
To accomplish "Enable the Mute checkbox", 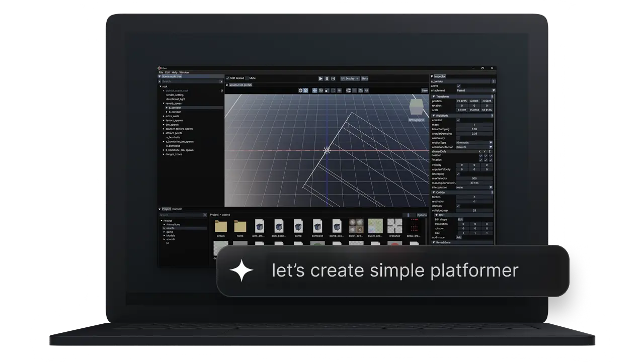I will tap(247, 78).
